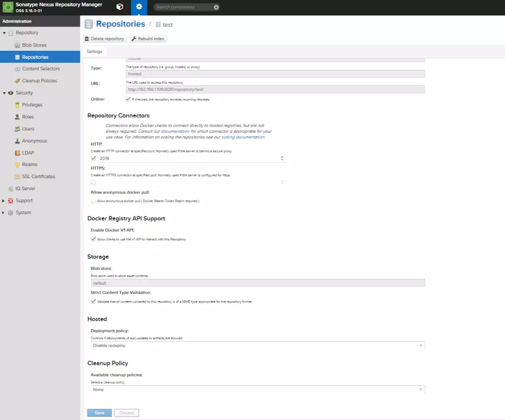Click the Delete repository button
The image size is (505, 420).
(105, 39)
